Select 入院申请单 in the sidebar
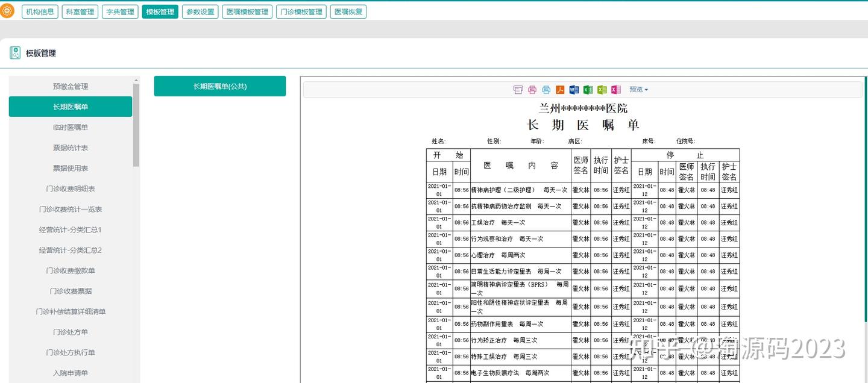This screenshot has width=868, height=383. 71,373
